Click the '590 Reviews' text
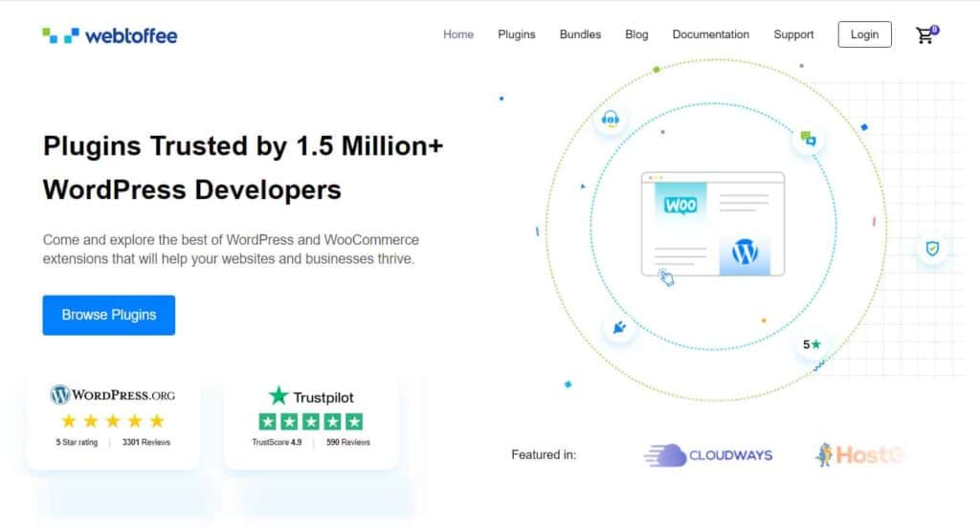The height and width of the screenshot is (529, 980). click(348, 442)
